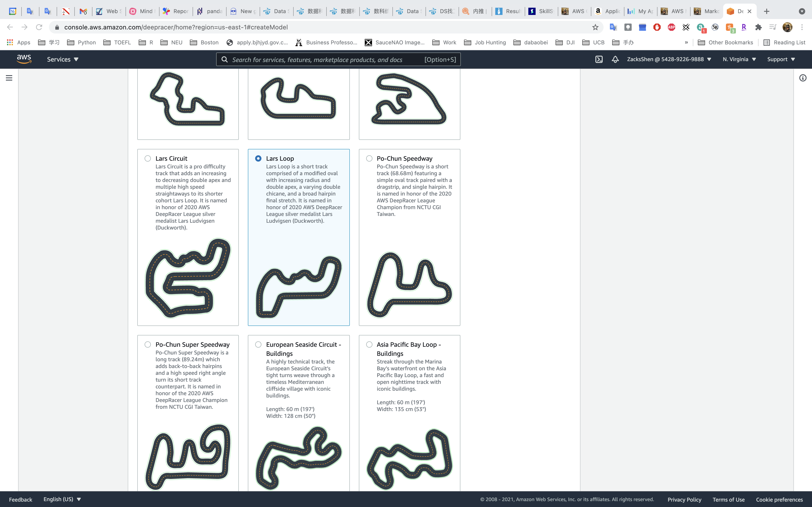Click the Po-Chun Super Speedway track thumbnail
The height and width of the screenshot is (507, 812).
pyautogui.click(x=188, y=456)
